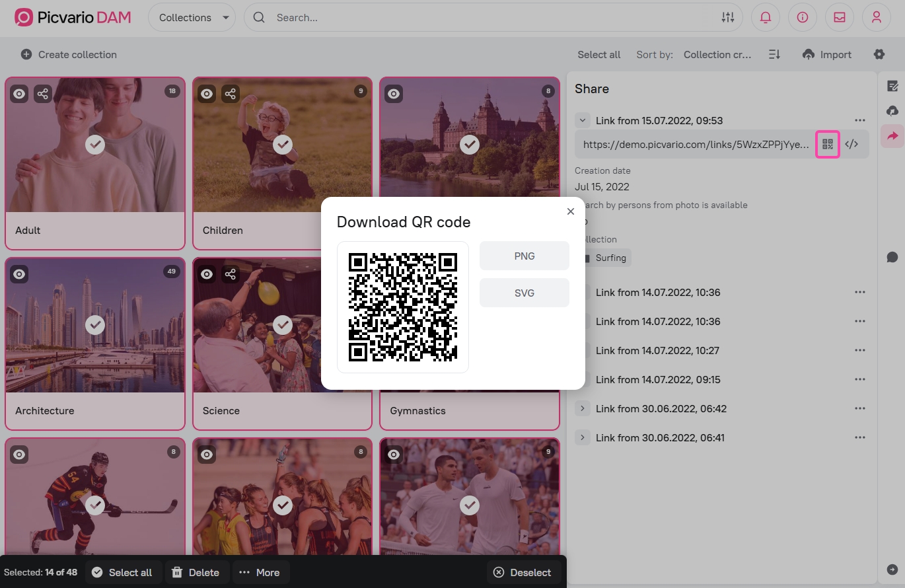
Task: Close the Download QR code dialog
Action: point(571,211)
